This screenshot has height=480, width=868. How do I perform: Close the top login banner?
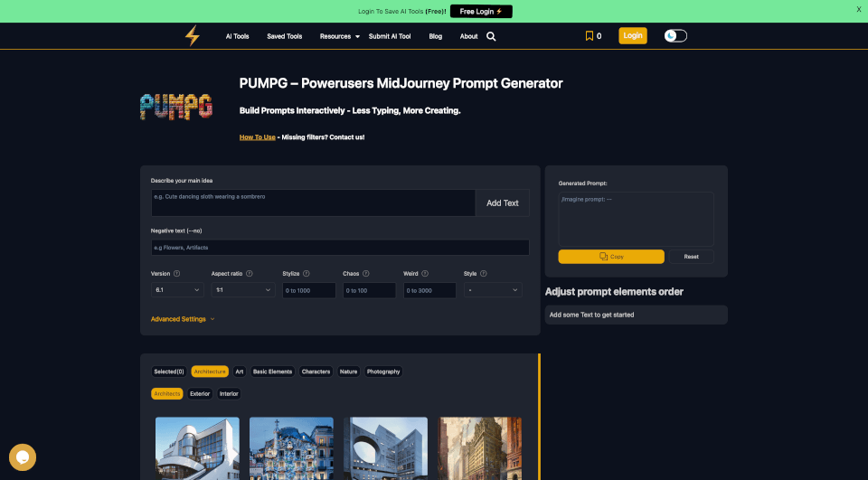click(x=859, y=9)
